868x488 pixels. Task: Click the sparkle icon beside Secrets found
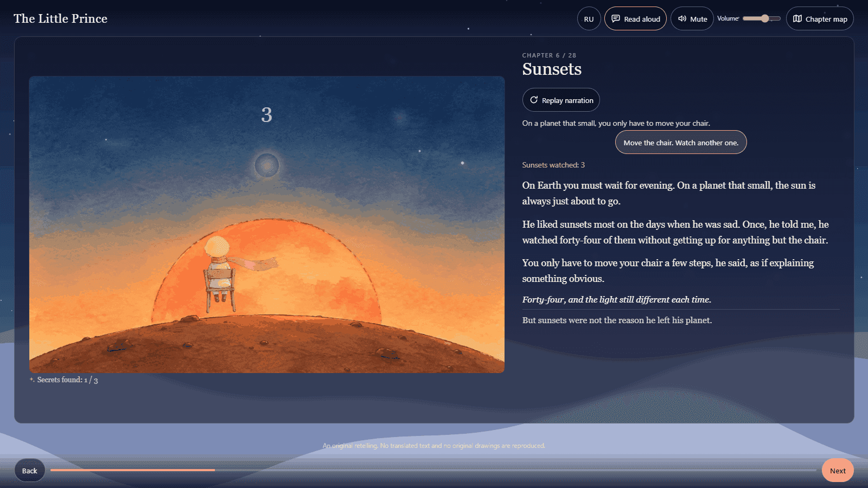32,380
